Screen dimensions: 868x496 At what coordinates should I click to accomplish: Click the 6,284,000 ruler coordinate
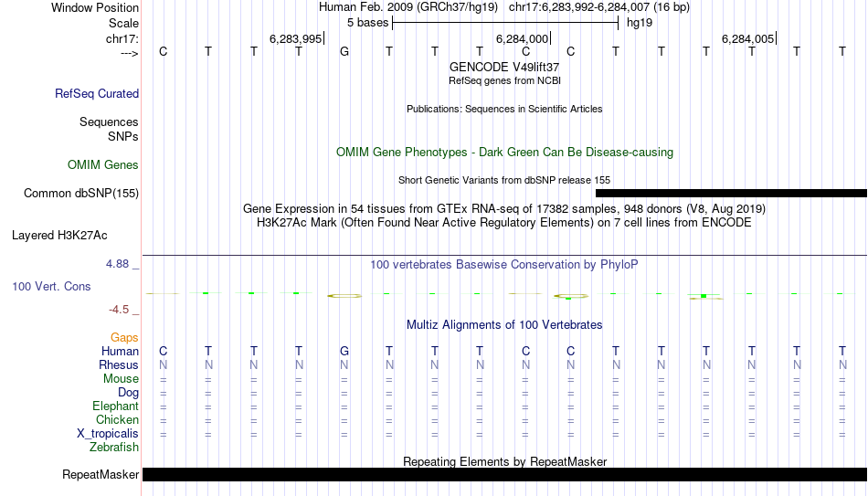[522, 38]
